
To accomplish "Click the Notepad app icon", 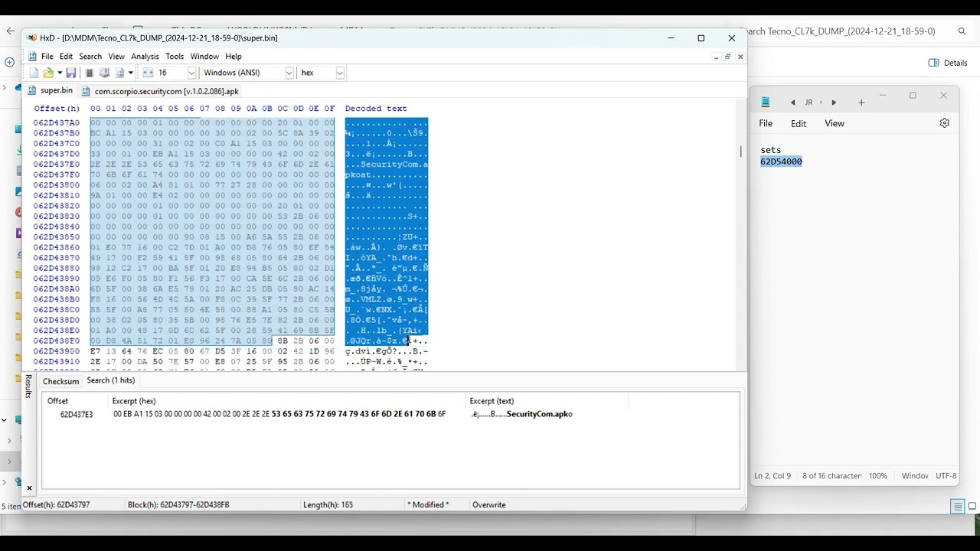I will pyautogui.click(x=765, y=102).
